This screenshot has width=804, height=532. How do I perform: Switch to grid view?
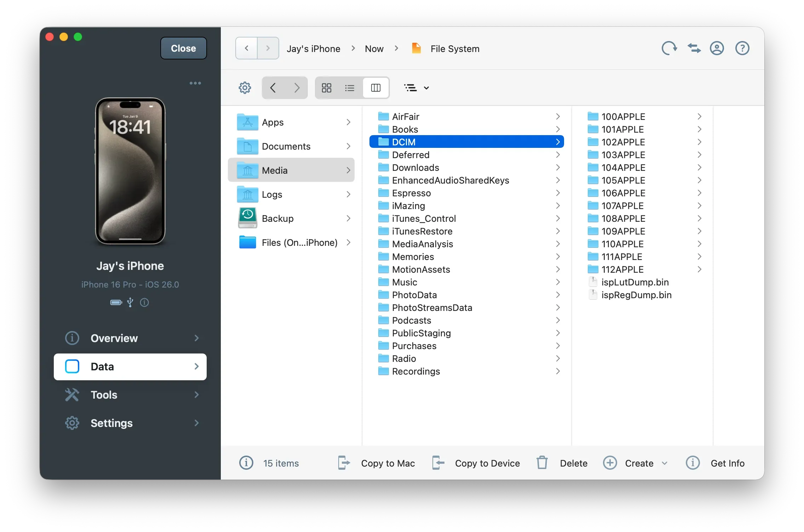[326, 88]
